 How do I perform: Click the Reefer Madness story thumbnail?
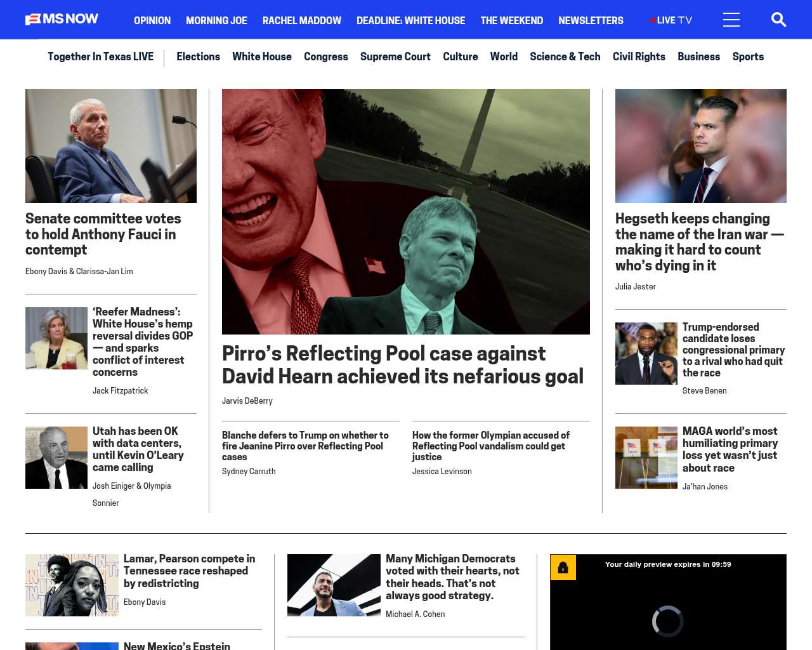56,338
